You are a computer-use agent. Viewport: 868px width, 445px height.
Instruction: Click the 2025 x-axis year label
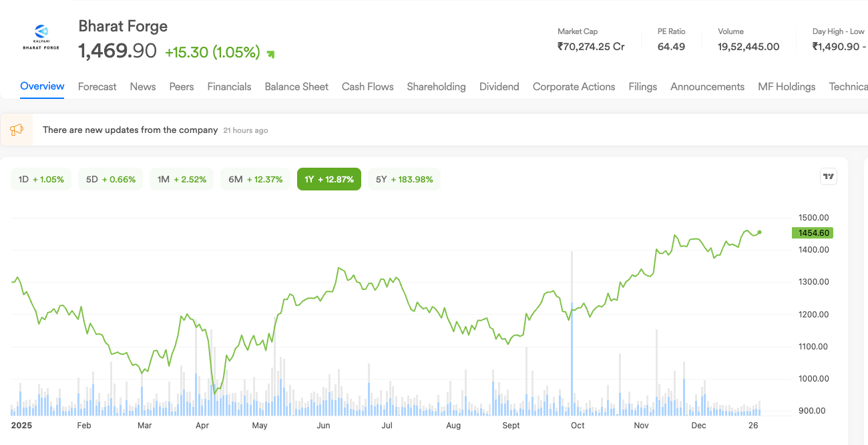[22, 425]
